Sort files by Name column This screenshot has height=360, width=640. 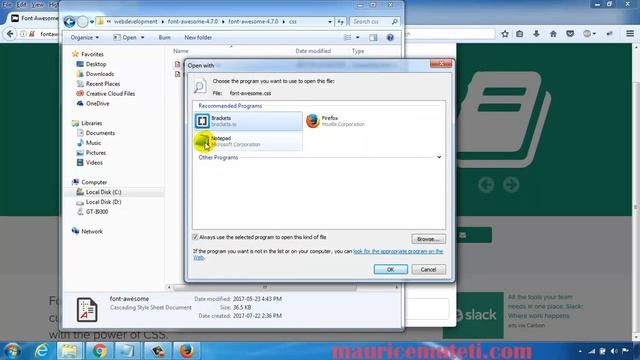[x=181, y=51]
